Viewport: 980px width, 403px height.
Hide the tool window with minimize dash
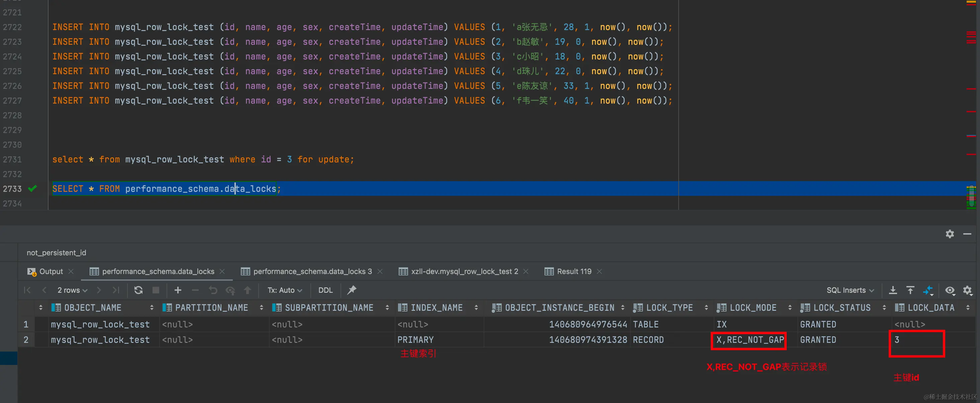click(x=967, y=234)
